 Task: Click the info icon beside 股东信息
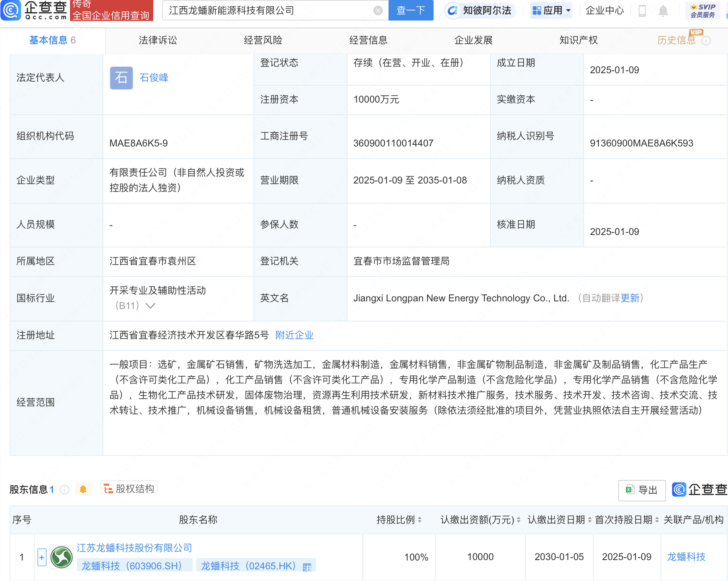coord(64,490)
